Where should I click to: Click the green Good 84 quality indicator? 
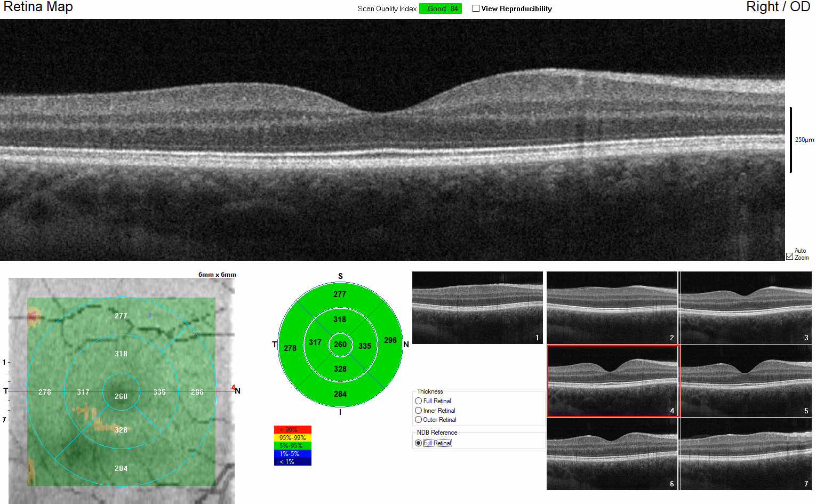440,9
